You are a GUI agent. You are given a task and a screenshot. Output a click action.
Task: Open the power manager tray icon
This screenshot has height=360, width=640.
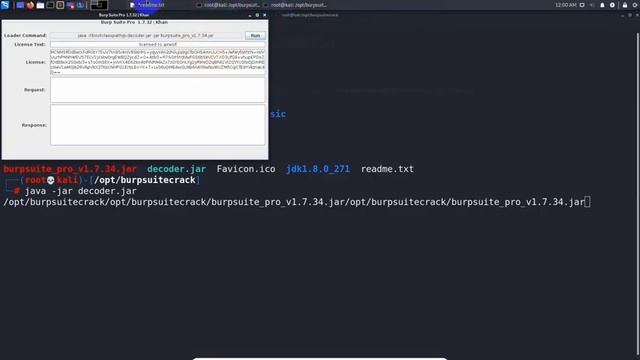click(x=612, y=5)
